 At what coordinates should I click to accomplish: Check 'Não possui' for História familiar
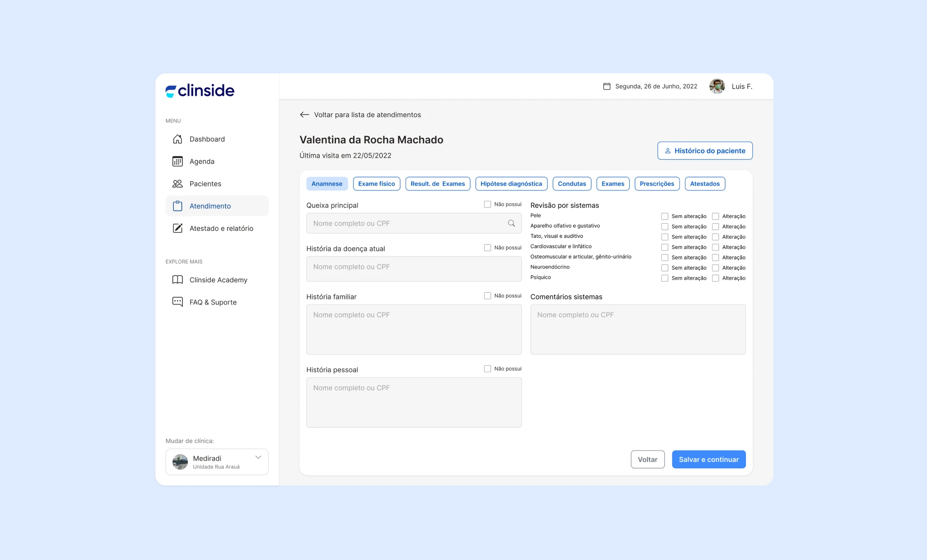point(487,296)
